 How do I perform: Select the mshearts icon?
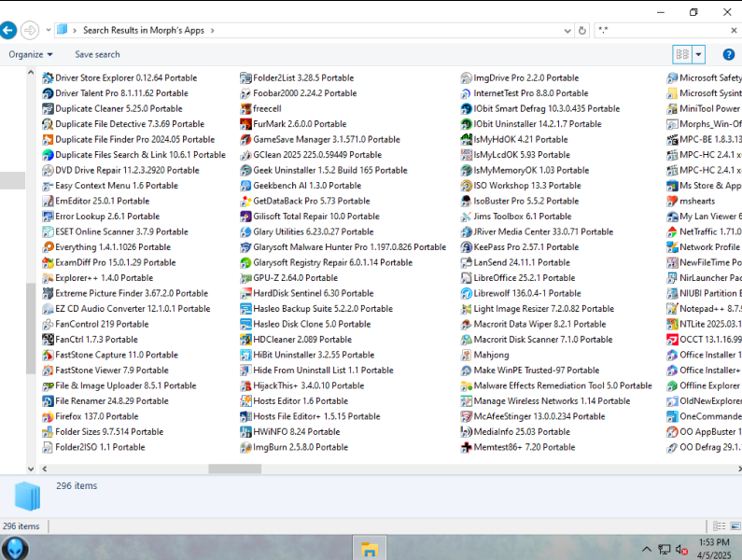(x=672, y=202)
